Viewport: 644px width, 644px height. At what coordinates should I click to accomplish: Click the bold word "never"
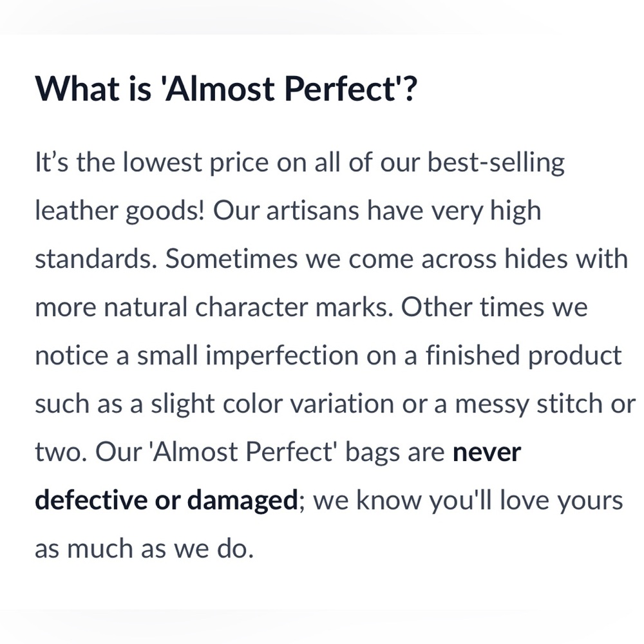click(486, 453)
